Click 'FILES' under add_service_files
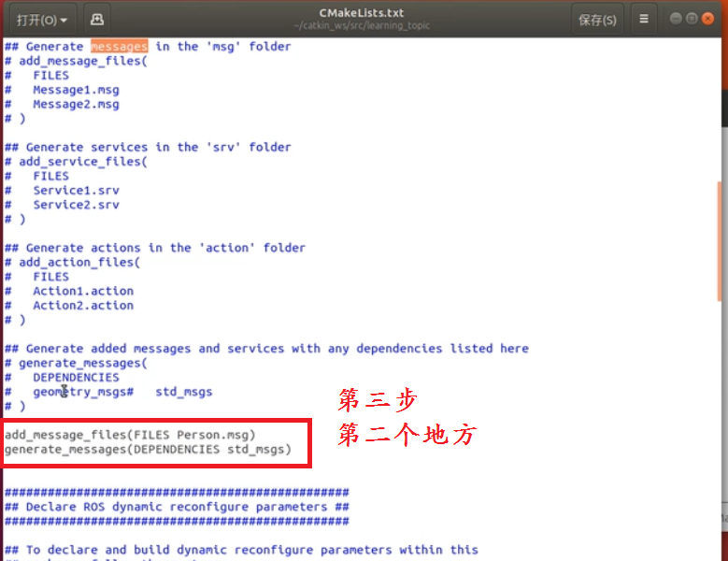Screen dimensions: 728x561 [x=51, y=176]
